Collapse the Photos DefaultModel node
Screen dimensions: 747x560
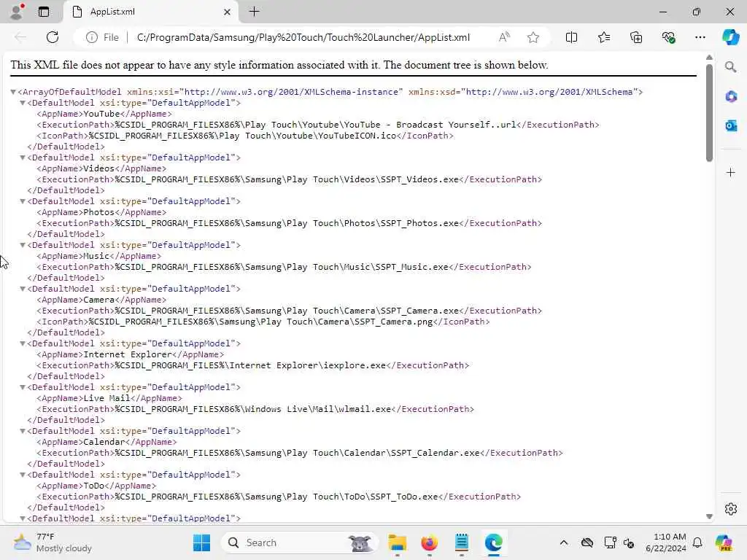coord(23,201)
